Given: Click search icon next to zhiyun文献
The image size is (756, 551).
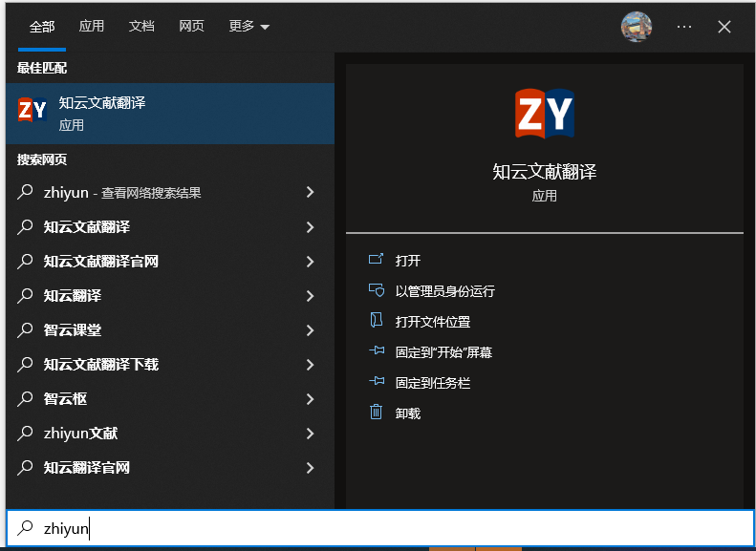Looking at the screenshot, I should coord(25,433).
